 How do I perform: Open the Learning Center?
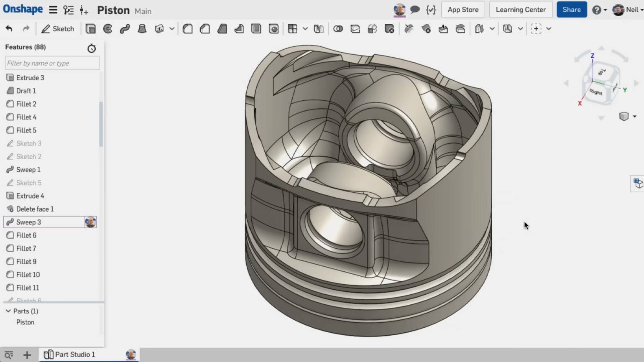coord(520,10)
